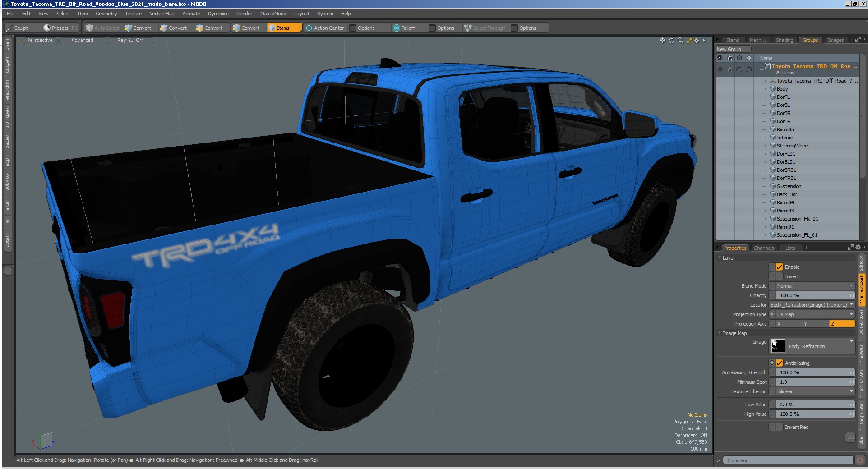This screenshot has height=469, width=868.
Task: Open the Texture Loc vertical tab
Action: 861,324
